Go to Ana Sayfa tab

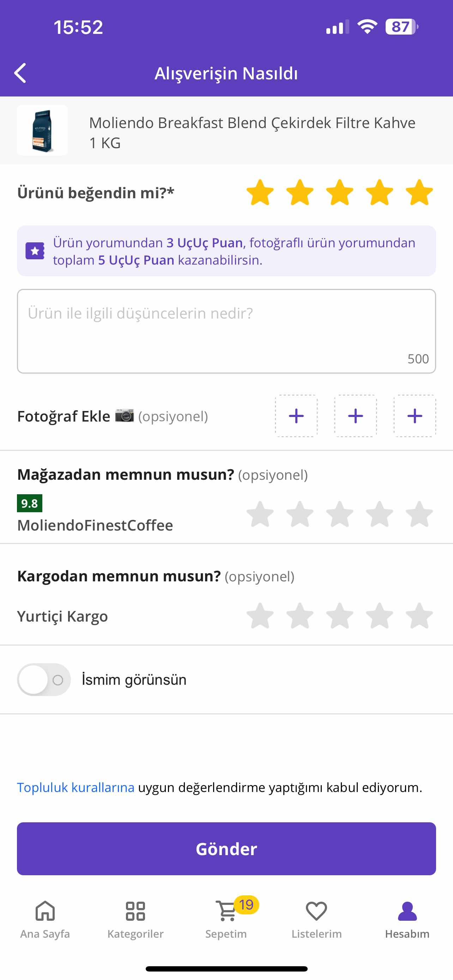pos(45,918)
